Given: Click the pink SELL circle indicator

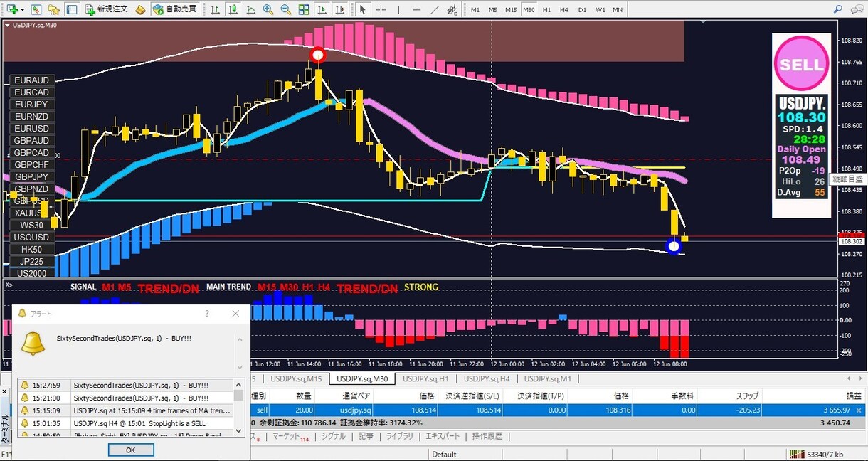Looking at the screenshot, I should 801,63.
